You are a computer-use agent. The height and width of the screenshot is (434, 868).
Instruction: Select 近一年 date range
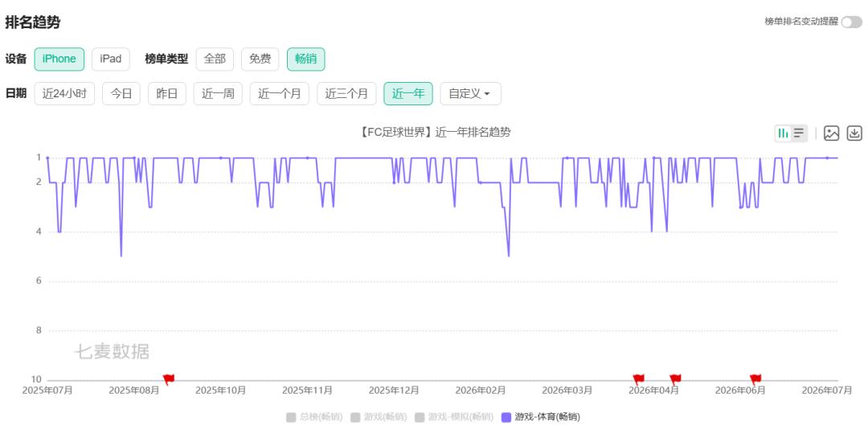[x=408, y=93]
